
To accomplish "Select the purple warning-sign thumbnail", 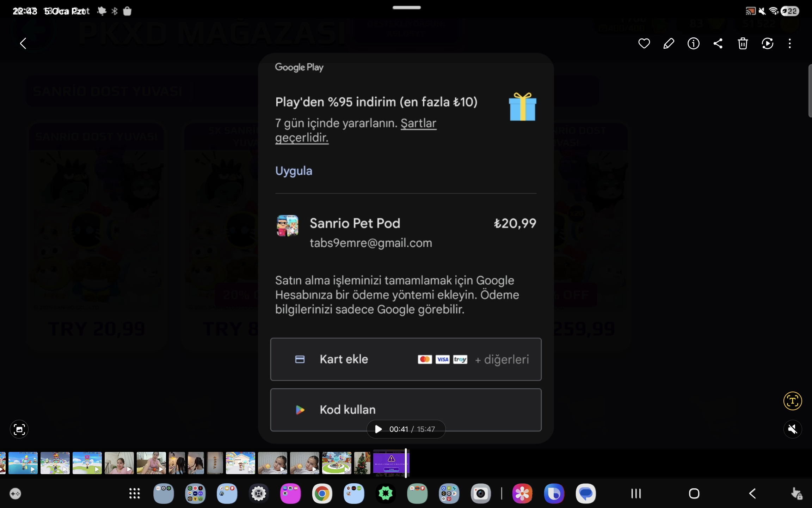I will click(390, 463).
